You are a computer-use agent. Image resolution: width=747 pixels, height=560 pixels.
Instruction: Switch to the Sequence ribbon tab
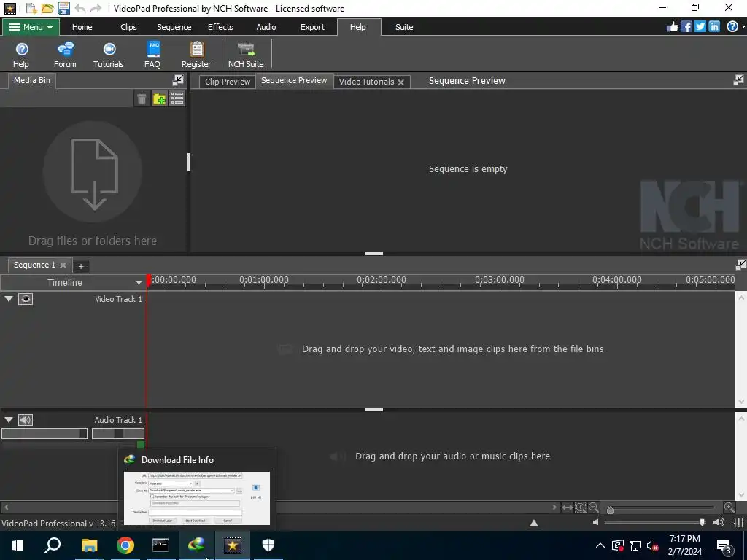click(x=174, y=27)
